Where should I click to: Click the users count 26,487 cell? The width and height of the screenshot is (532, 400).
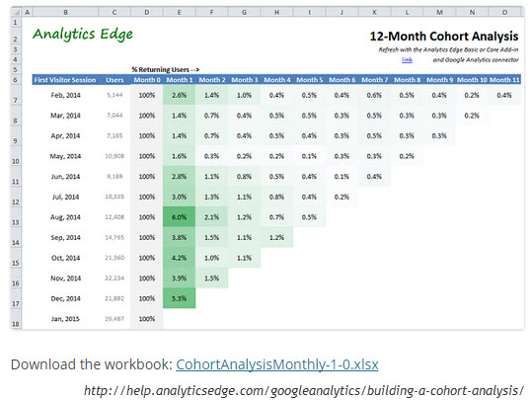pos(114,319)
